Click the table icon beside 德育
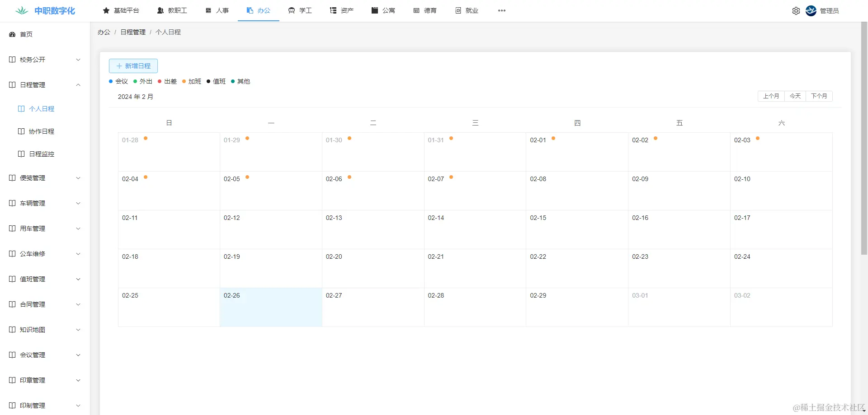 coord(416,10)
